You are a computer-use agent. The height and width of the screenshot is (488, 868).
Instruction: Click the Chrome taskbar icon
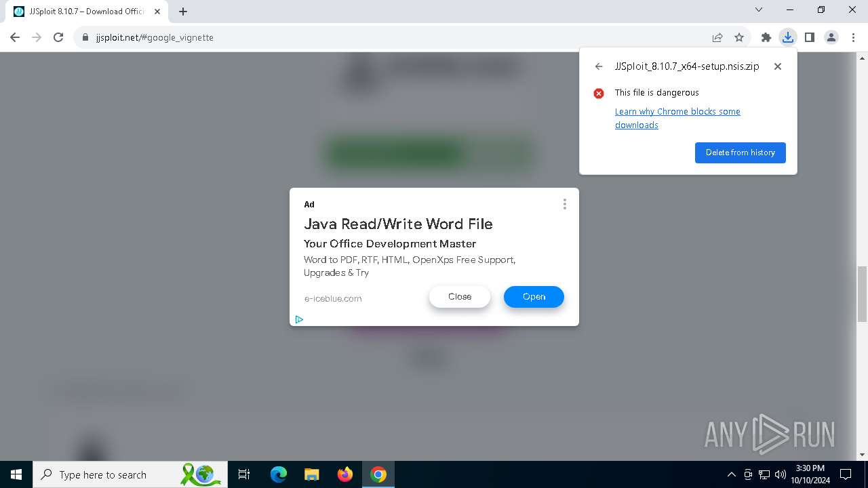click(378, 474)
